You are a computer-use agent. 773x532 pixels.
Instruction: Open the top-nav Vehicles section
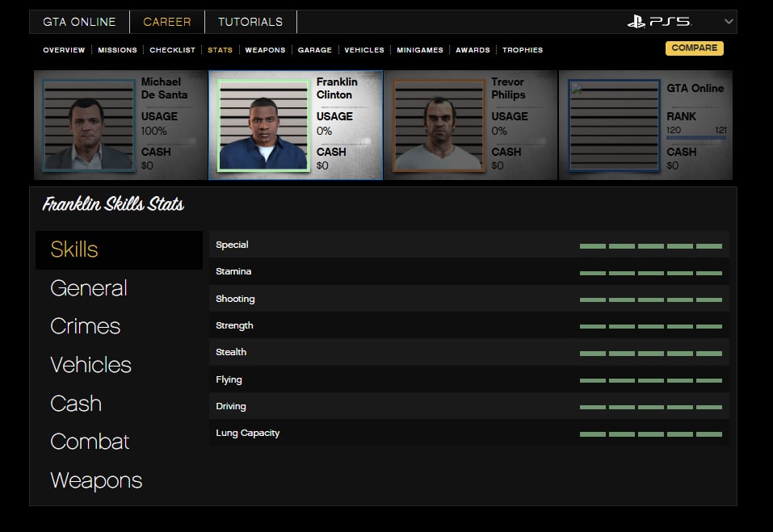pos(364,50)
